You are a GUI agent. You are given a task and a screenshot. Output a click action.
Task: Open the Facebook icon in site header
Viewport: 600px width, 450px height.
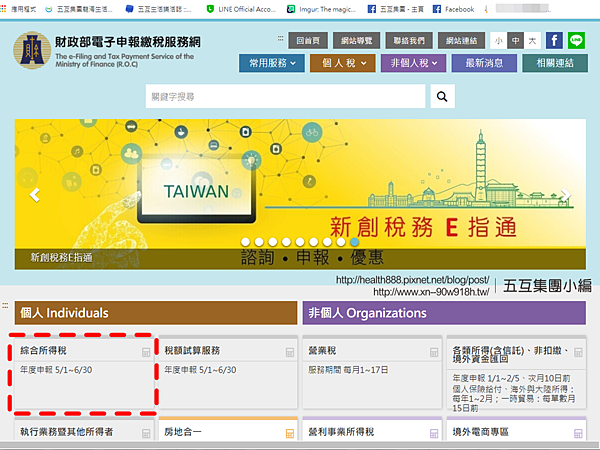click(x=554, y=40)
